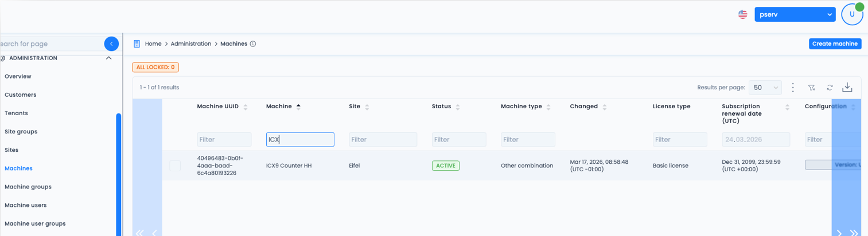
Task: Open Machine user groups in the sidebar
Action: [x=35, y=223]
